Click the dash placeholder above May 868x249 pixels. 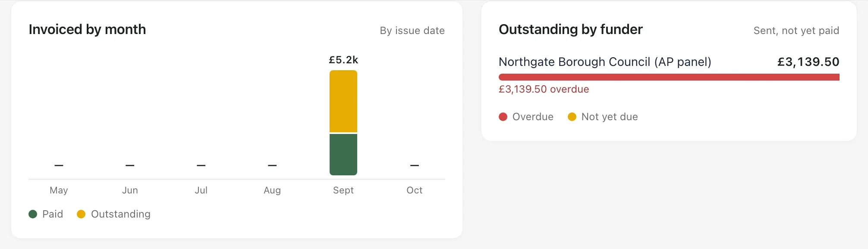[x=59, y=165]
